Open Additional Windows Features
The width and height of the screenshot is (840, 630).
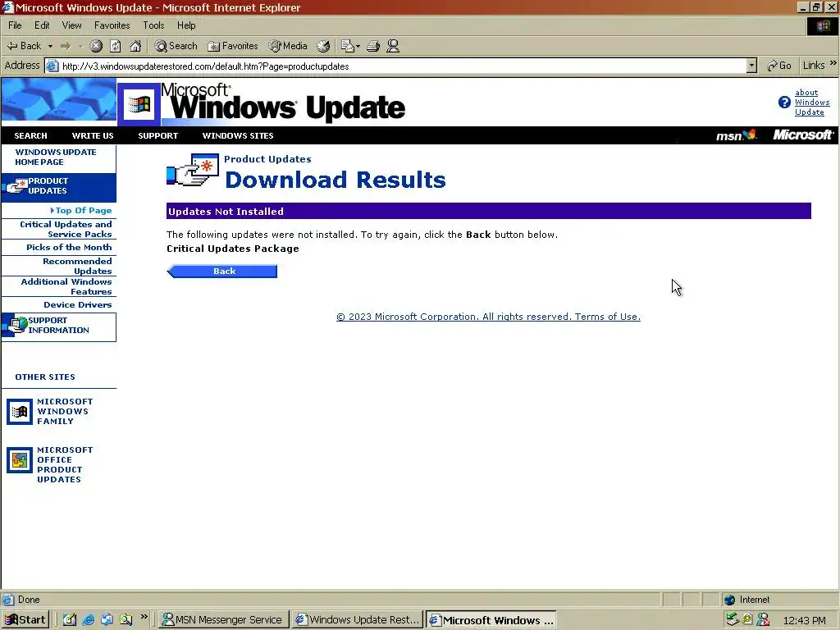coord(66,286)
